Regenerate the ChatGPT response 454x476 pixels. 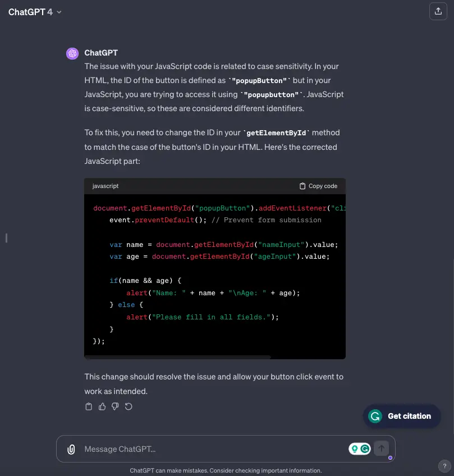(x=129, y=406)
